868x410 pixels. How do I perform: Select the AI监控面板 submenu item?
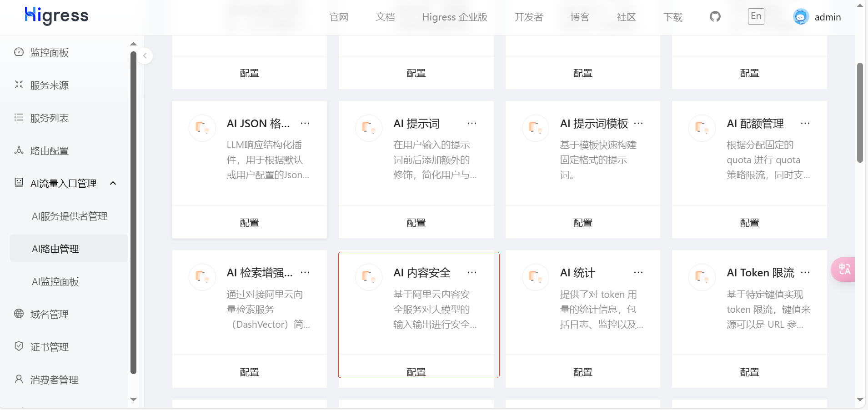click(55, 282)
